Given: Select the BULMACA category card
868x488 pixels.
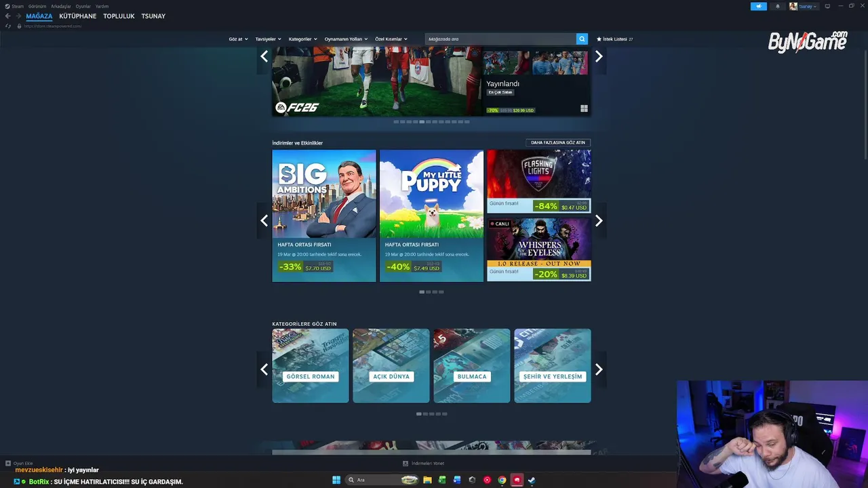Looking at the screenshot, I should pos(472,366).
